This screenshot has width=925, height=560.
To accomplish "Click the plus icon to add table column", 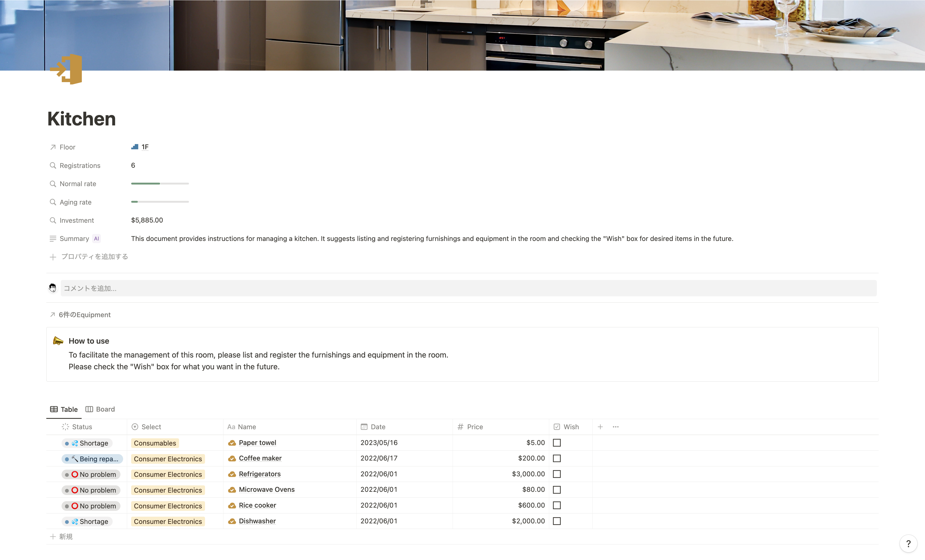I will coord(600,427).
